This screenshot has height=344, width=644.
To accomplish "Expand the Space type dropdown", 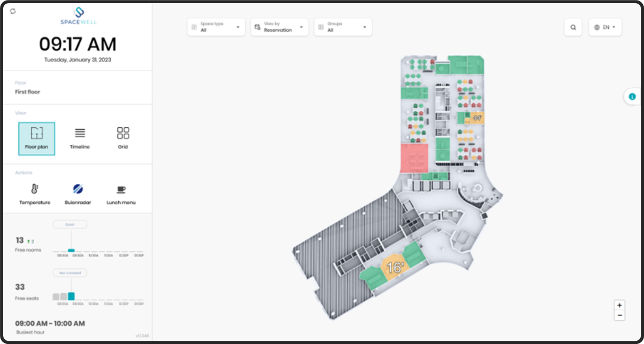I will tap(216, 27).
